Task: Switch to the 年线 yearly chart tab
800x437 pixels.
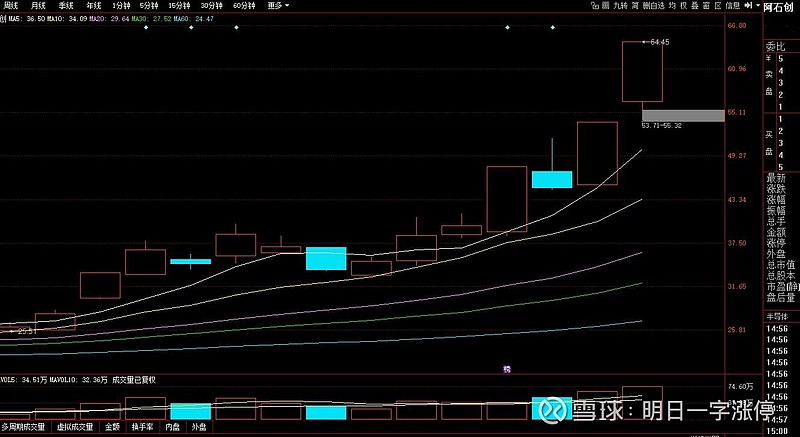Action: point(93,6)
